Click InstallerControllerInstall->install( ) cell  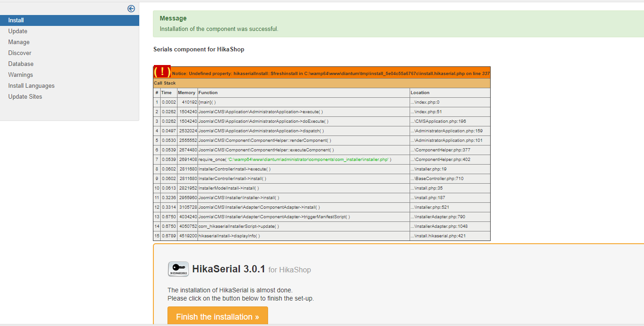[x=304, y=179]
